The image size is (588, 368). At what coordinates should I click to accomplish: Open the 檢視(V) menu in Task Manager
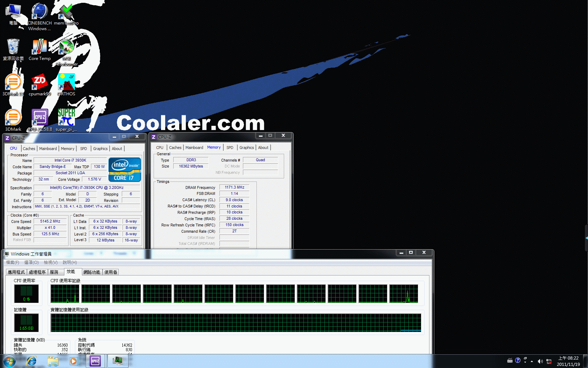tap(51, 263)
